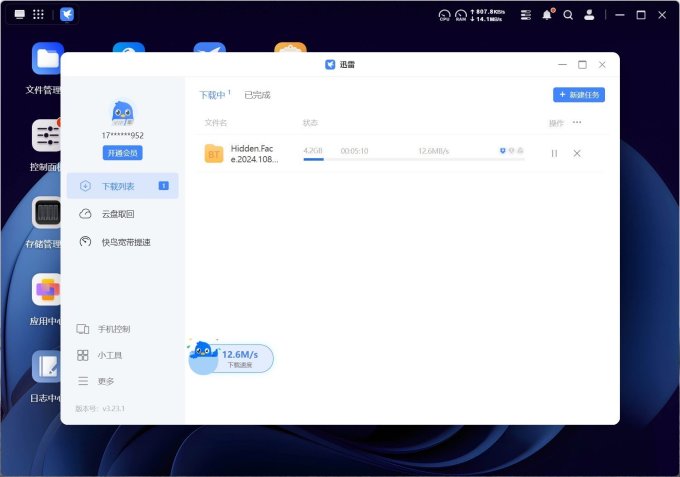Click the open membership button
The height and width of the screenshot is (477, 680).
[122, 153]
